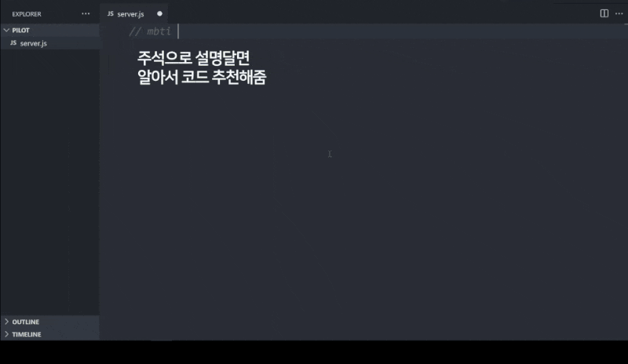Screen dimensions: 628x364
Task: Split the editor to the right
Action: tap(604, 13)
